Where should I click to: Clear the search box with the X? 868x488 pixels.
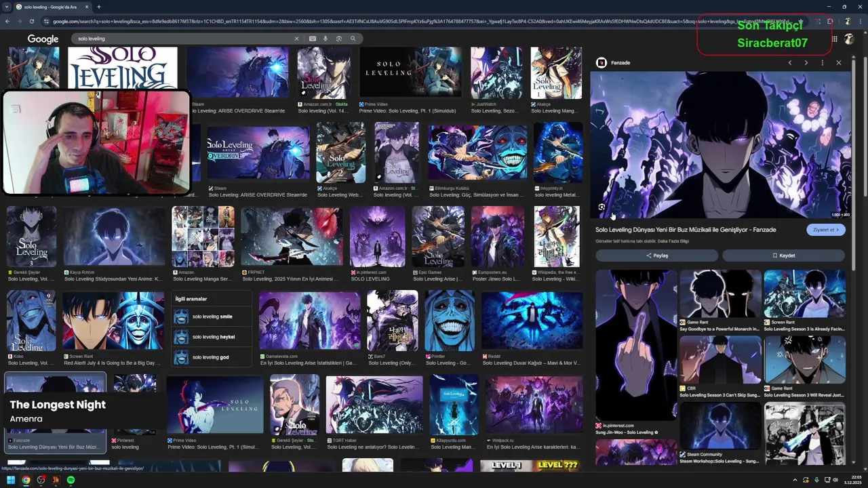tap(296, 39)
